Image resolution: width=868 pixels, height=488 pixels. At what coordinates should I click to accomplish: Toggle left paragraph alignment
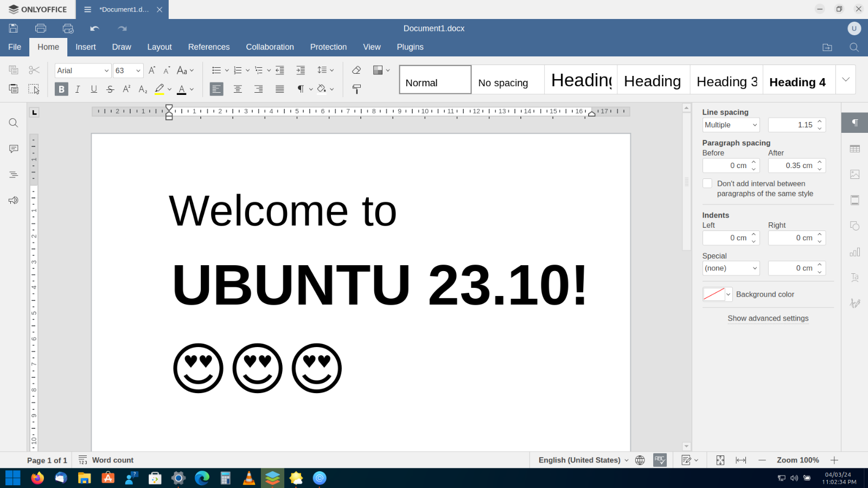click(x=216, y=89)
